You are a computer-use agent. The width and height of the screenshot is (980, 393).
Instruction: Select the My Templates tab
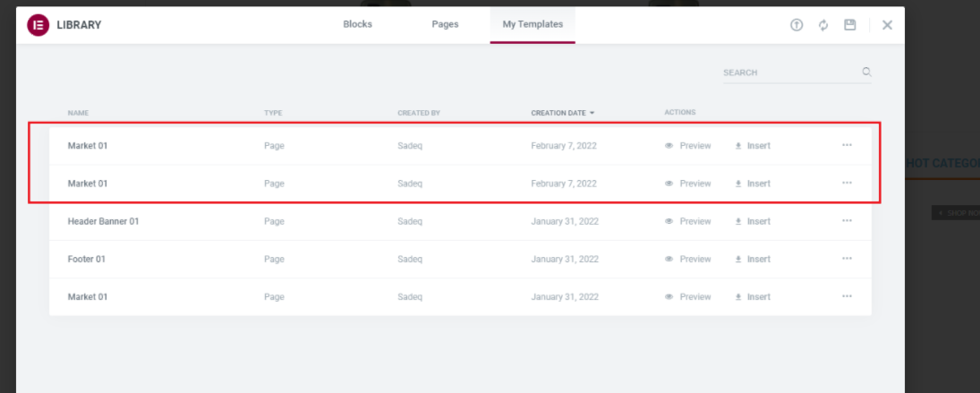click(x=533, y=24)
